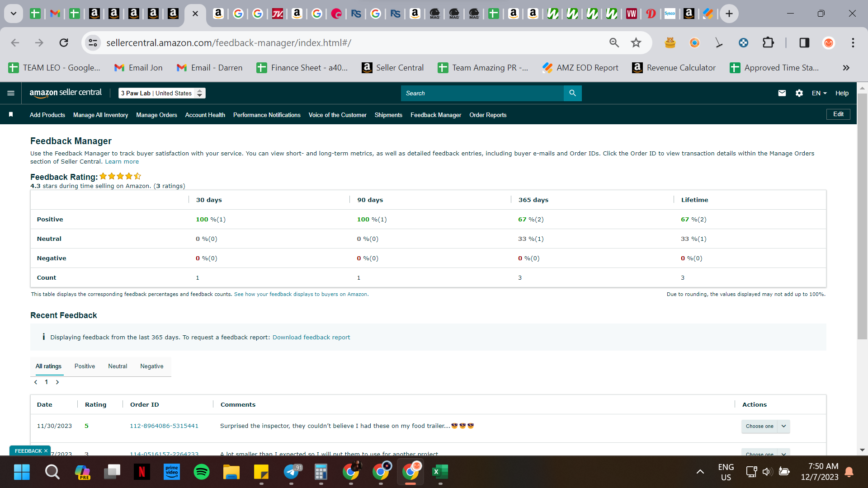Open order 112-8964086-5315441
The image size is (868, 488).
pos(164,426)
